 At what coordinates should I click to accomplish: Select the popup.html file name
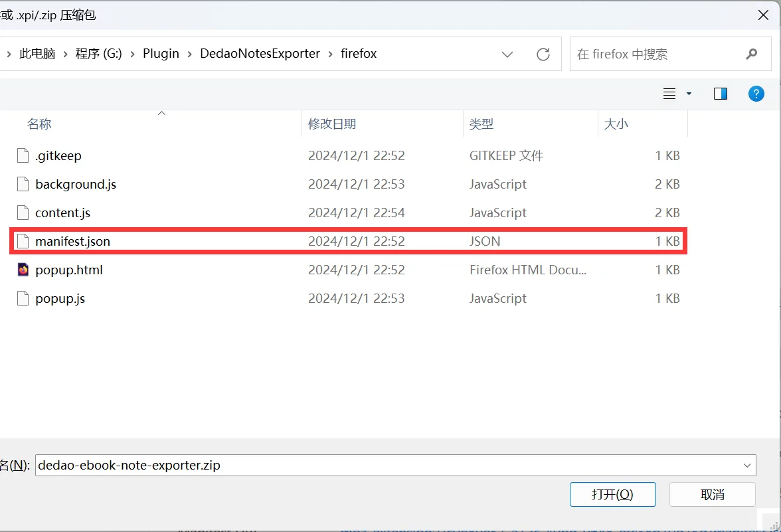(69, 270)
